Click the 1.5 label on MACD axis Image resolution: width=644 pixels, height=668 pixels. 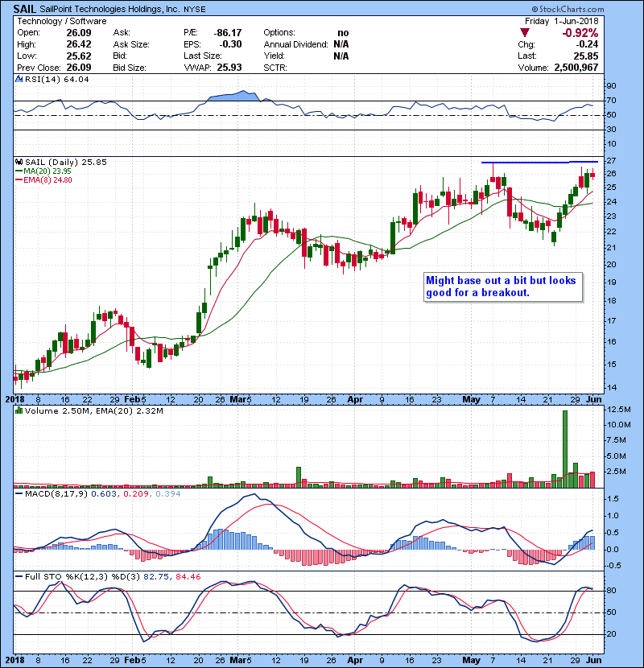coord(613,498)
